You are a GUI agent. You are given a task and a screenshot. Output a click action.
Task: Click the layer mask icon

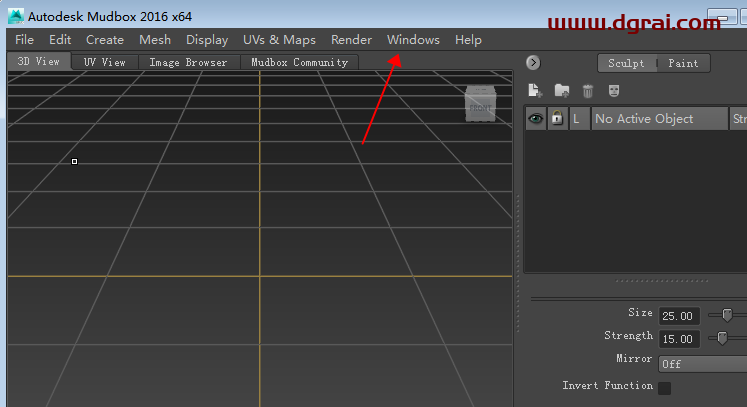point(614,91)
